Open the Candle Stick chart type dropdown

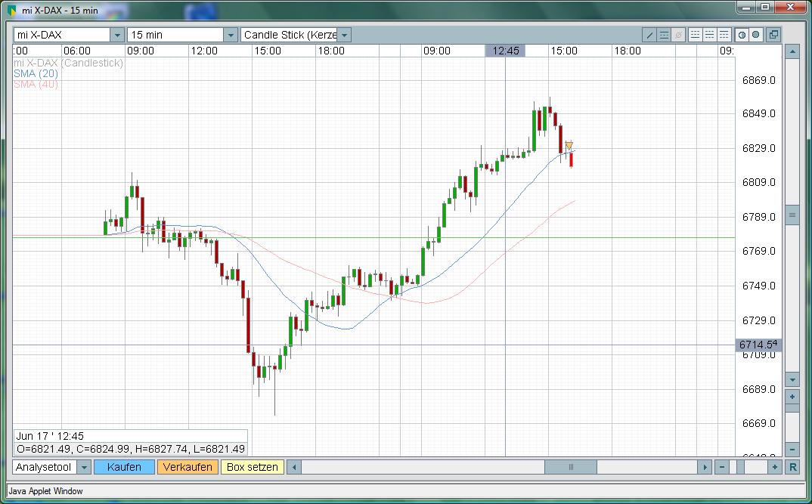(x=344, y=35)
